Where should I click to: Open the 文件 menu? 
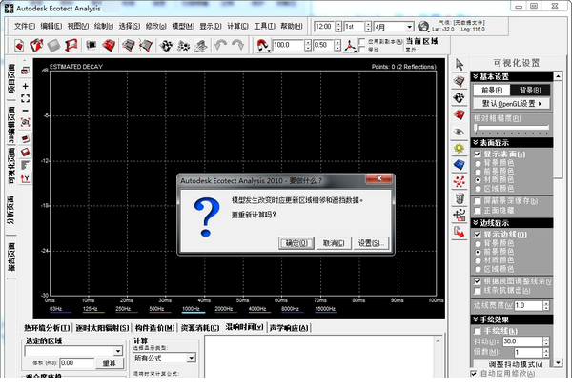click(x=25, y=27)
